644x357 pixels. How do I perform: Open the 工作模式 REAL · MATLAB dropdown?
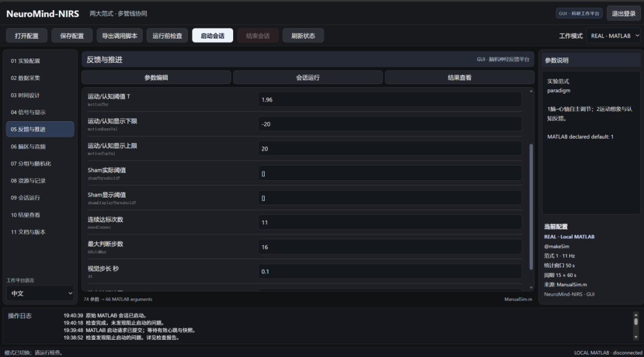(x=614, y=36)
